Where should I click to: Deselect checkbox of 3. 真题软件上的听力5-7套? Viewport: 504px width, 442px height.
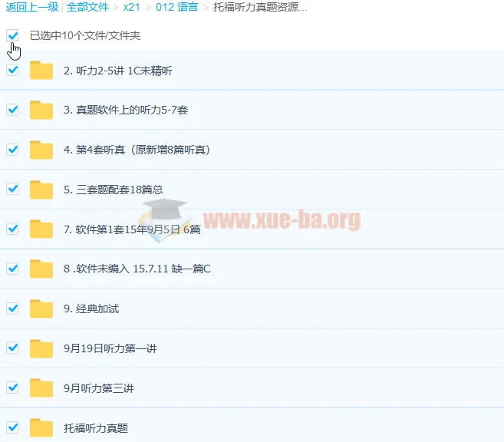12,110
